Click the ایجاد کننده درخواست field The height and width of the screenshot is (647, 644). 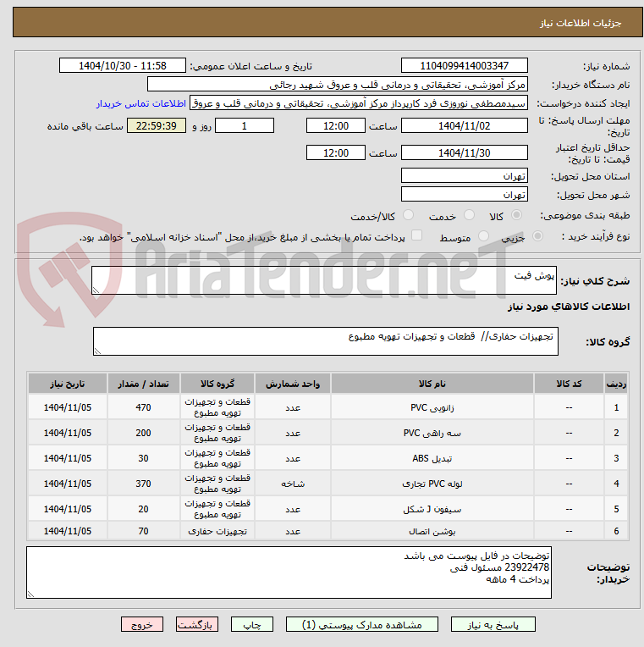[x=359, y=103]
